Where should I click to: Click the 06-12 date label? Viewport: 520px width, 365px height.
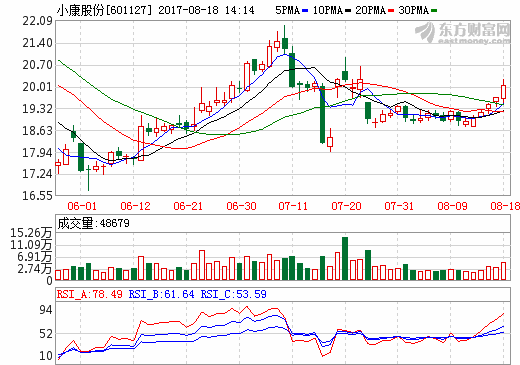[x=135, y=206]
